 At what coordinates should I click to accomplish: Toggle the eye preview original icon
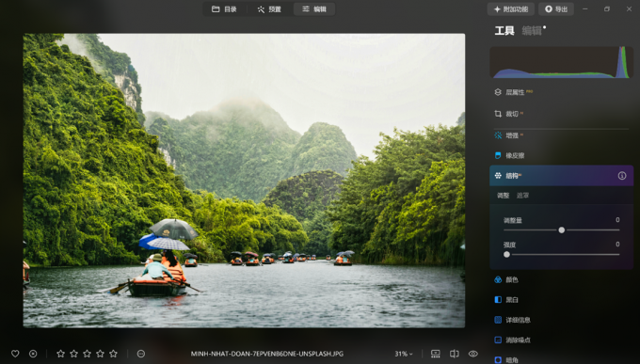pos(473,354)
